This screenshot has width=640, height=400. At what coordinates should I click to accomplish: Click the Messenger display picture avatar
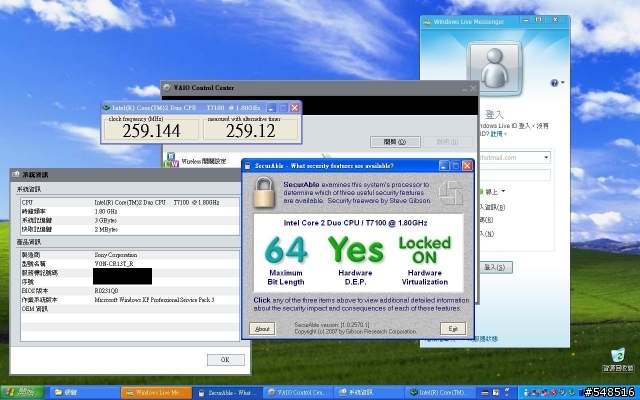[494, 68]
